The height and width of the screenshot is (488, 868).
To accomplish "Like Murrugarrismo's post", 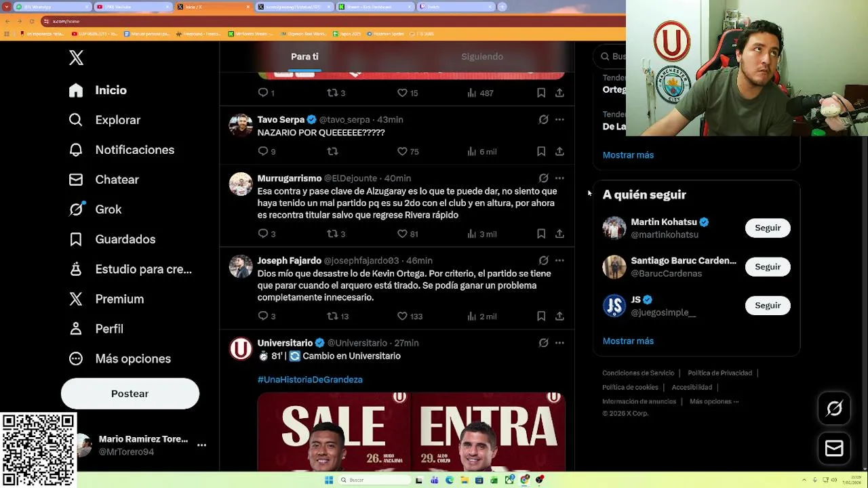I will [408, 234].
